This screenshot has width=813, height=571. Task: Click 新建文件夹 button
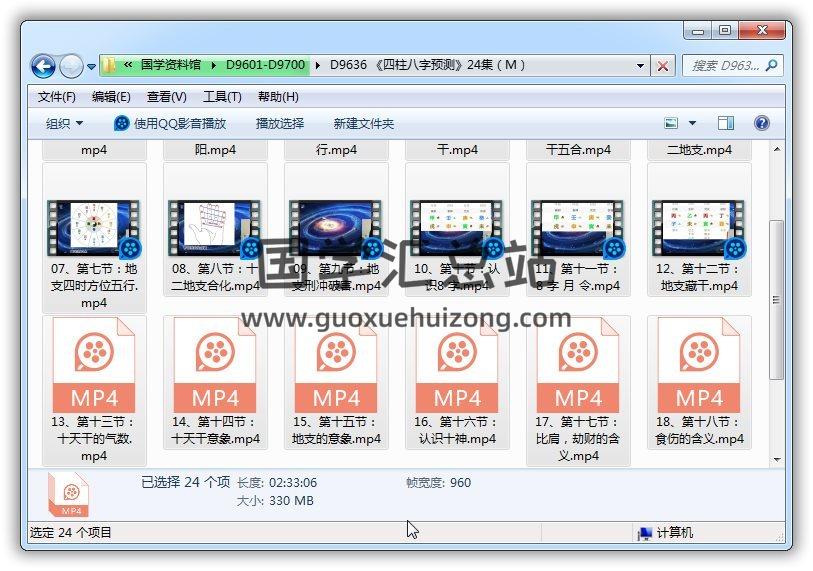pyautogui.click(x=363, y=123)
